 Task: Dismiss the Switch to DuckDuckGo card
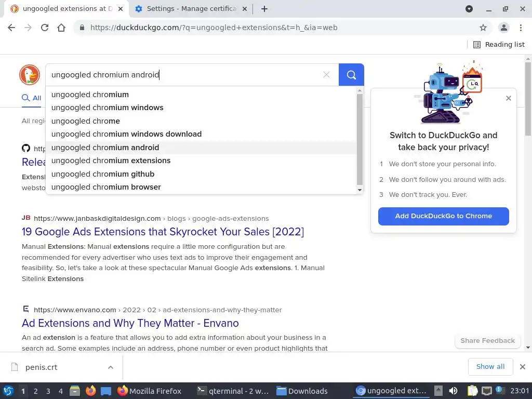[x=508, y=98]
